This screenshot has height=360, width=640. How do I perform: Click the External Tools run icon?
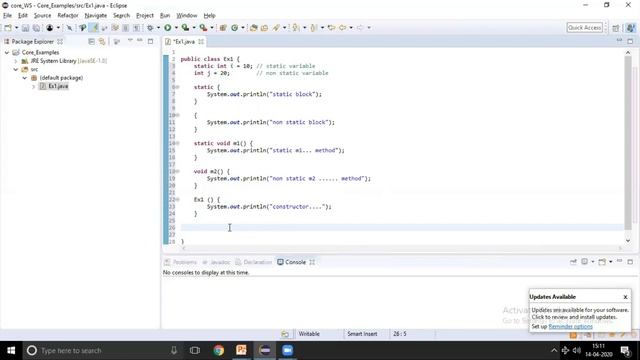pos(203,28)
